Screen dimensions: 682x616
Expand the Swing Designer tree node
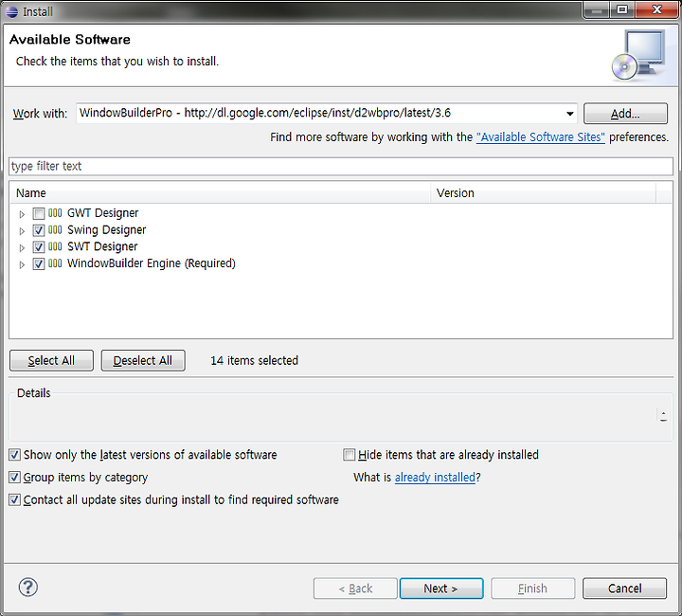pos(22,231)
